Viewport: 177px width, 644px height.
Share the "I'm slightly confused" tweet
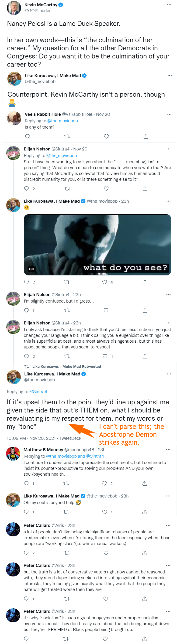(145, 310)
